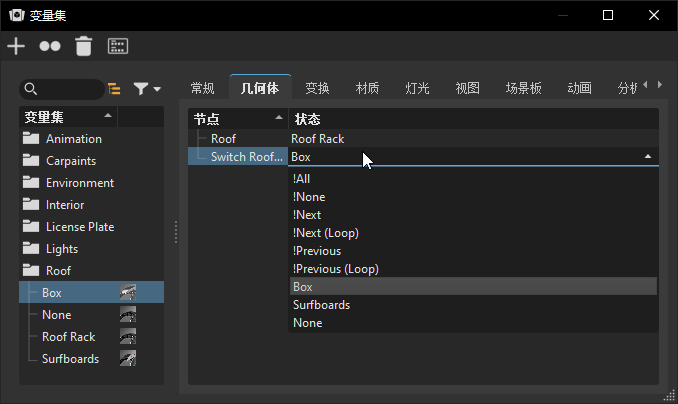Screen dimensions: 678x404
Task: Choose Surfboards from the state list
Action: pos(473,305)
